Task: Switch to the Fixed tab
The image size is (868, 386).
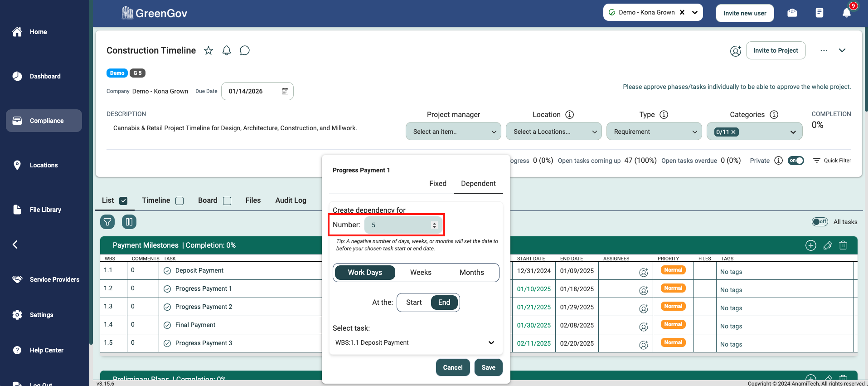Action: pyautogui.click(x=437, y=184)
